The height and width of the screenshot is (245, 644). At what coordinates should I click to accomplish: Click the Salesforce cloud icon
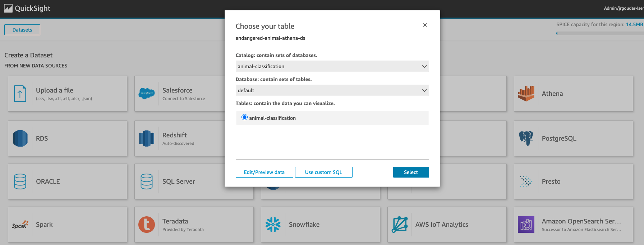pyautogui.click(x=147, y=93)
